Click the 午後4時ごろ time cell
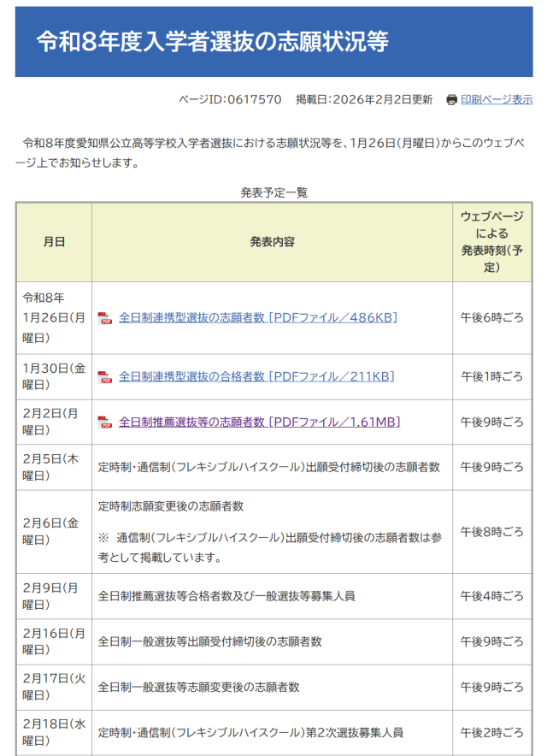Viewport: 547px width, 756px height. [491, 596]
